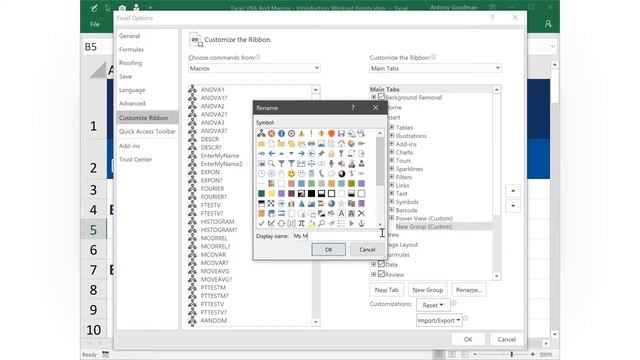
Task: Pick the grey star symbol
Action: point(341,203)
